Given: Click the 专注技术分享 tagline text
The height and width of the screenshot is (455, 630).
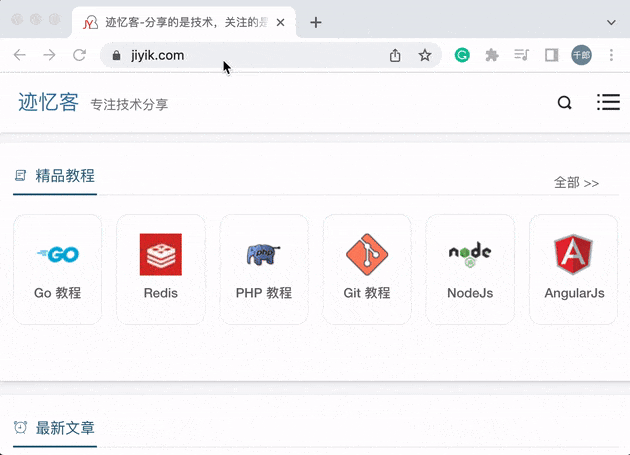Looking at the screenshot, I should coord(129,105).
